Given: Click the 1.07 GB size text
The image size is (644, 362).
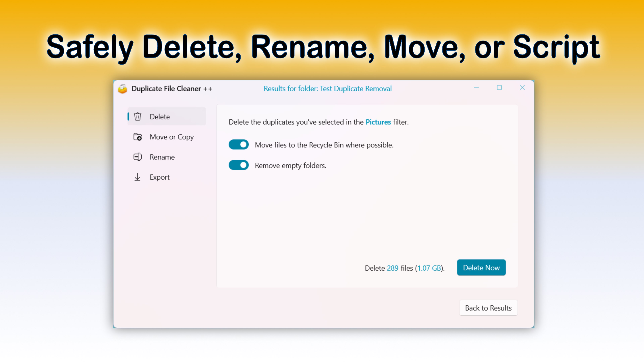Looking at the screenshot, I should click(429, 268).
